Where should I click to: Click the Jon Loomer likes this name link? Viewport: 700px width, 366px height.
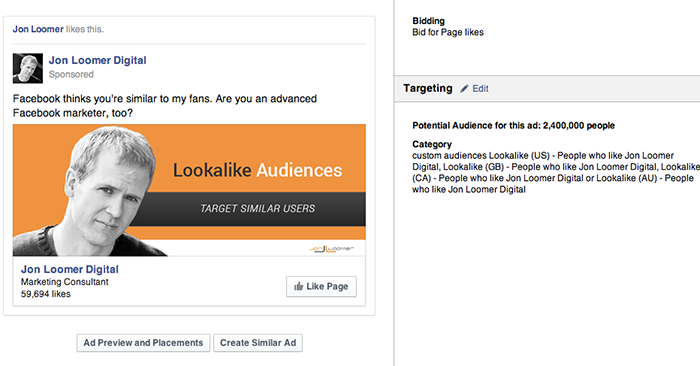[x=38, y=29]
